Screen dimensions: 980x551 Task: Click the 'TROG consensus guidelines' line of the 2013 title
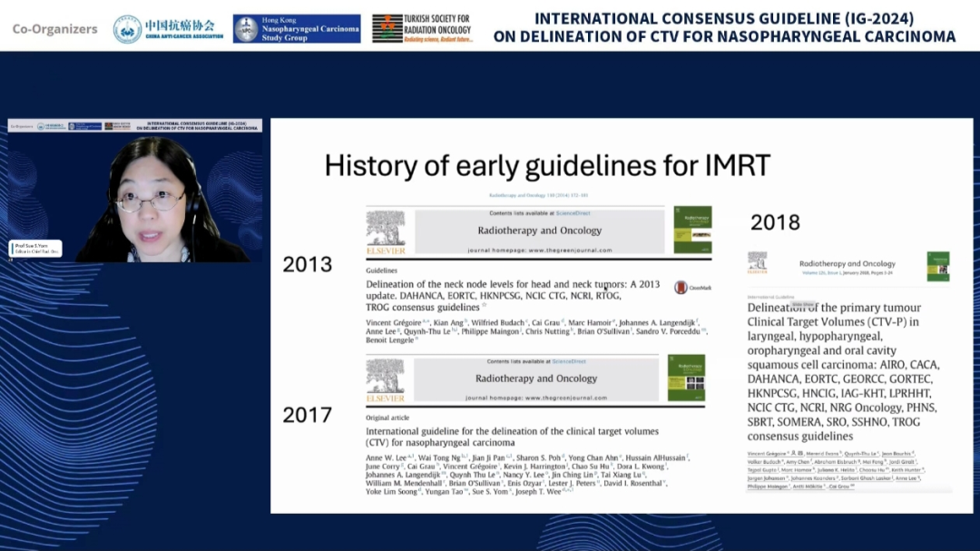coord(423,307)
